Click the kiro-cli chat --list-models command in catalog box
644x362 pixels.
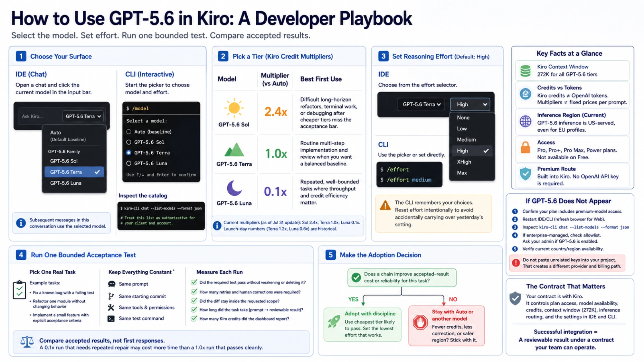coord(161,208)
